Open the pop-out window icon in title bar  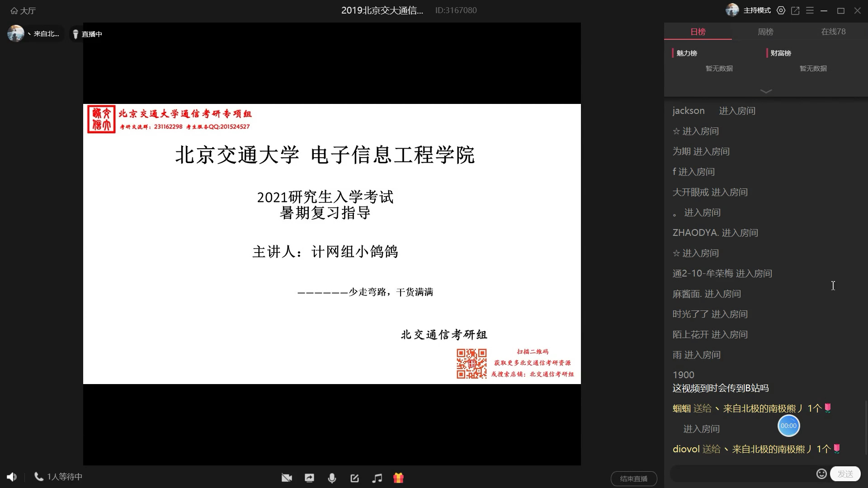pos(796,10)
